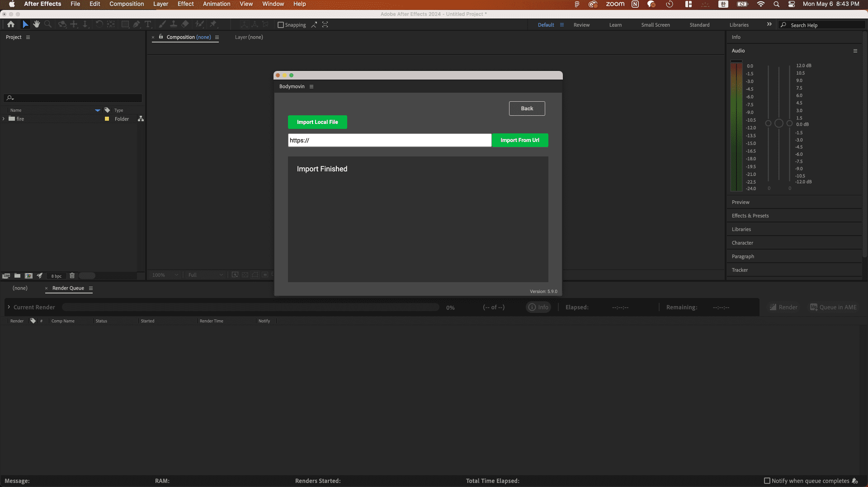
Task: Click the https:// URL input field
Action: (x=390, y=140)
